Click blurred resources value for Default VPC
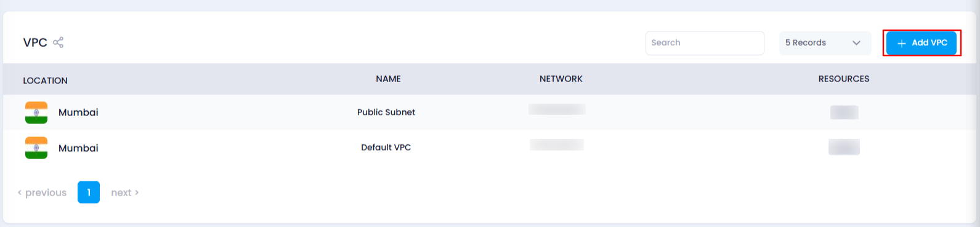This screenshot has height=227, width=980. pos(844,147)
